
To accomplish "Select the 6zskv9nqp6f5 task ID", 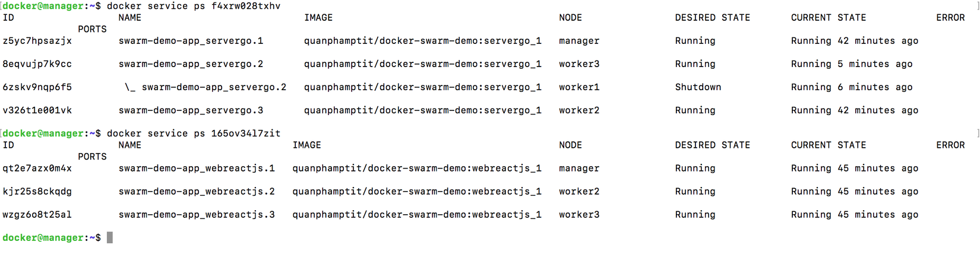I will 37,87.
